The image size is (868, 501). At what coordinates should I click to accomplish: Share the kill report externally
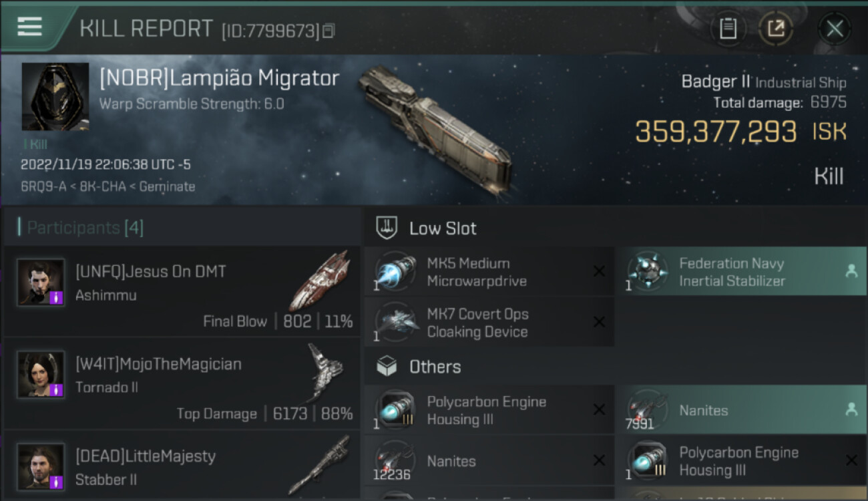point(776,28)
